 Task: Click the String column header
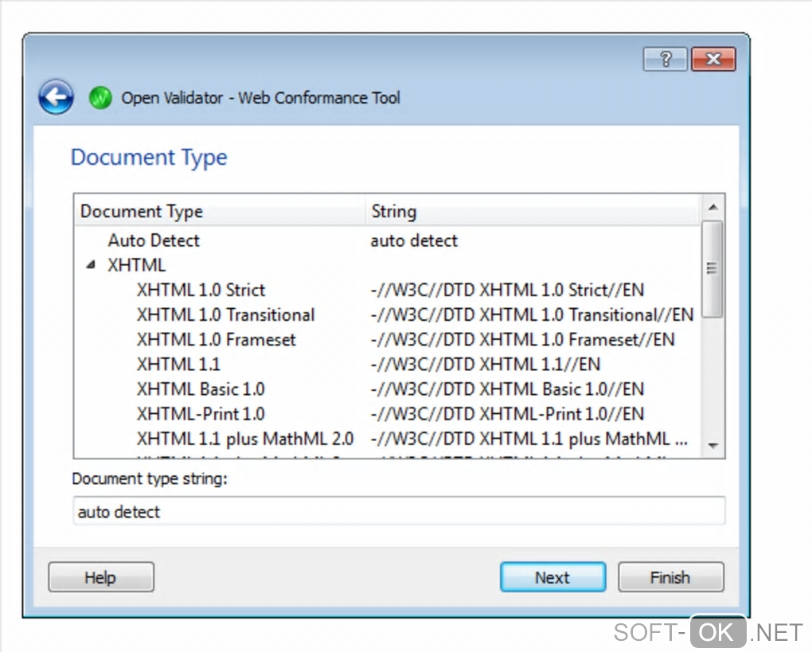(393, 212)
